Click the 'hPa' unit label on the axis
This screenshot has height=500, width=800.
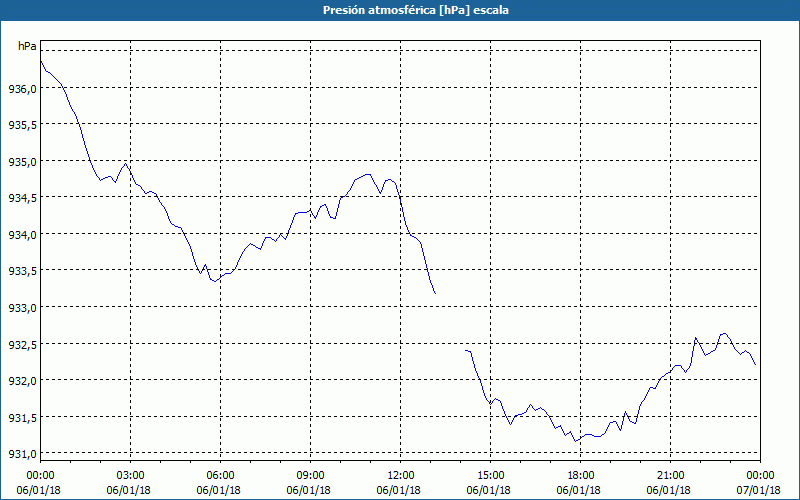pos(27,46)
